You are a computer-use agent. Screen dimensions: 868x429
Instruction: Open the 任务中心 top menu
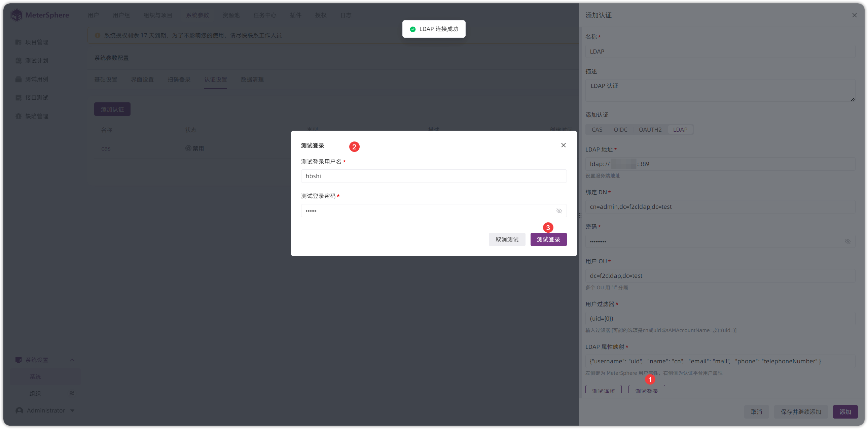(x=264, y=15)
